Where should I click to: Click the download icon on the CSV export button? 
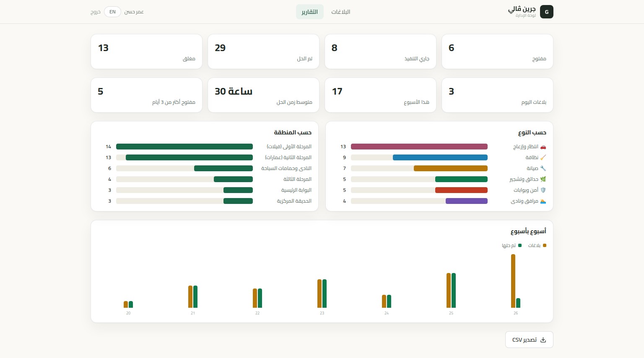pyautogui.click(x=543, y=340)
